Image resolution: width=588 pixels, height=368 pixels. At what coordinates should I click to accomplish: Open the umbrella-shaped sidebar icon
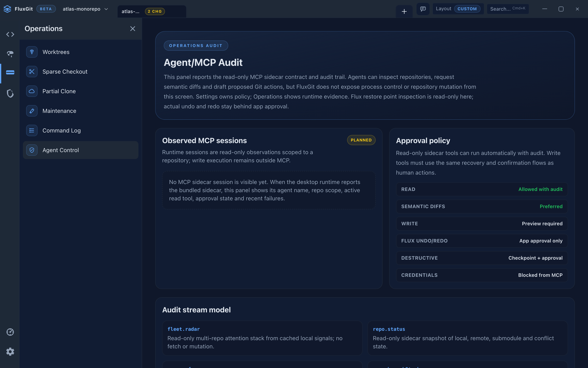(x=10, y=54)
